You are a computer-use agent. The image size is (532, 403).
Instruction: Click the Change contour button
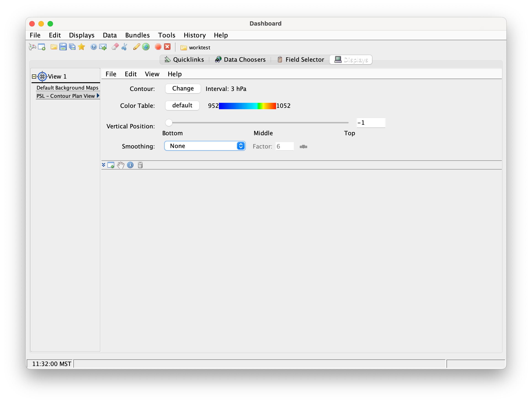click(x=183, y=88)
